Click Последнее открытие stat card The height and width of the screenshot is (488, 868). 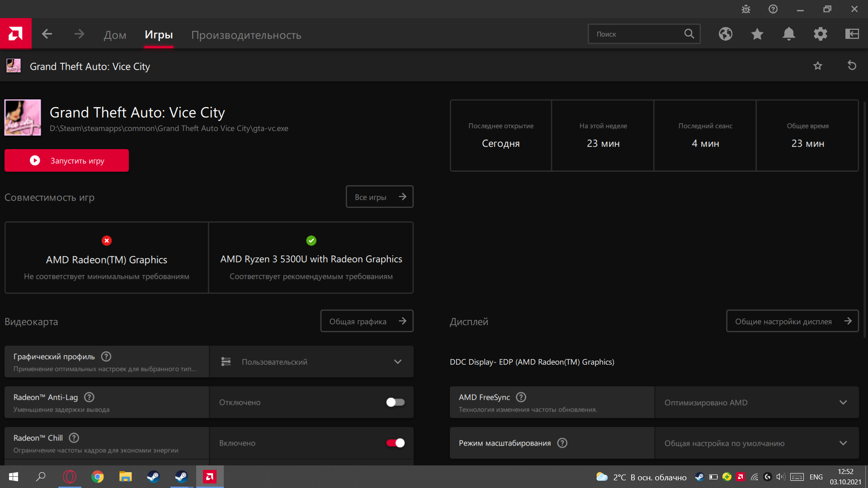click(501, 136)
